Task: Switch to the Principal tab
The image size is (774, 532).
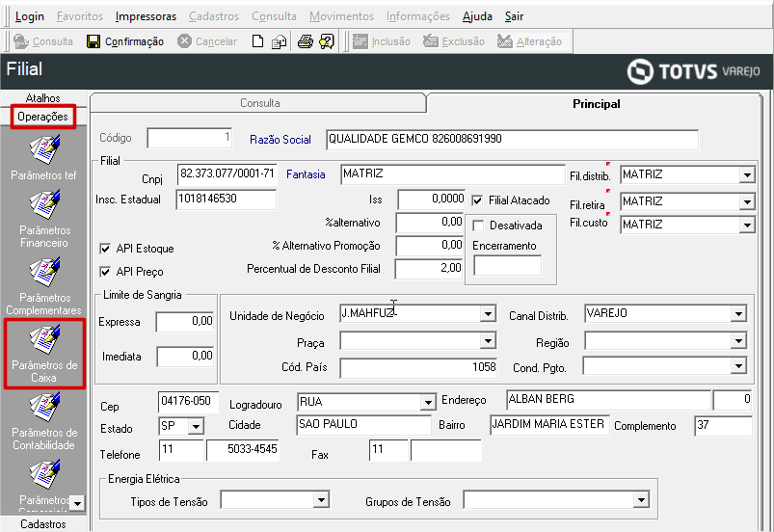Action: point(596,104)
